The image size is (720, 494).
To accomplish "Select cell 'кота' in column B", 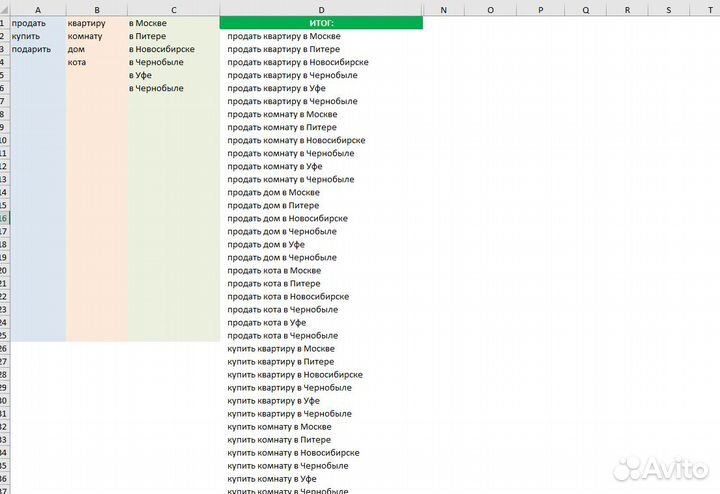I will point(96,62).
